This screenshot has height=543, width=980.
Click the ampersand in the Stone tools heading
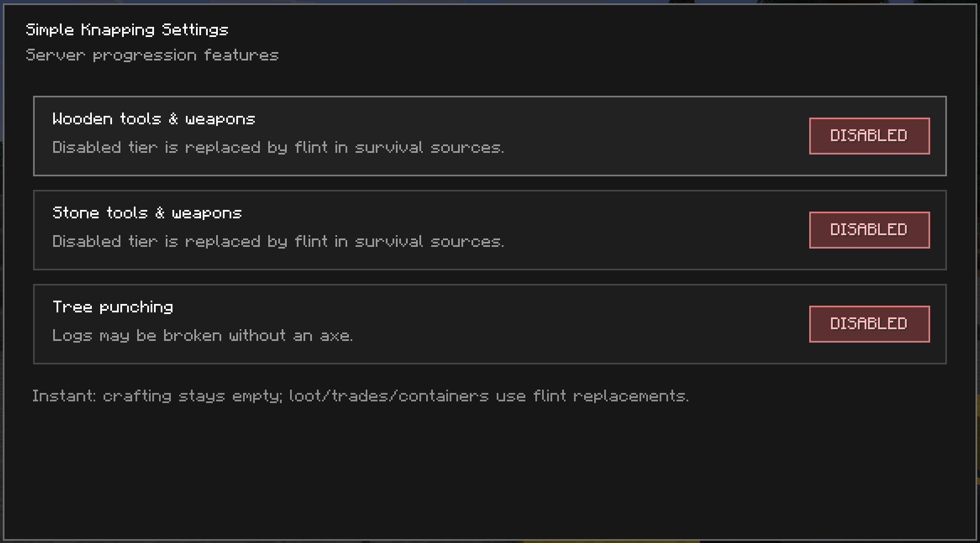tap(160, 213)
